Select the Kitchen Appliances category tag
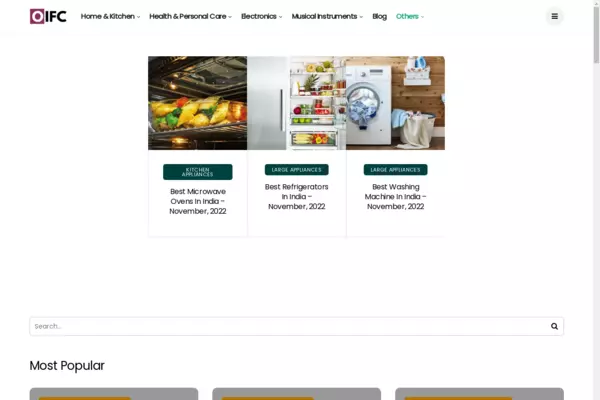 (x=197, y=172)
